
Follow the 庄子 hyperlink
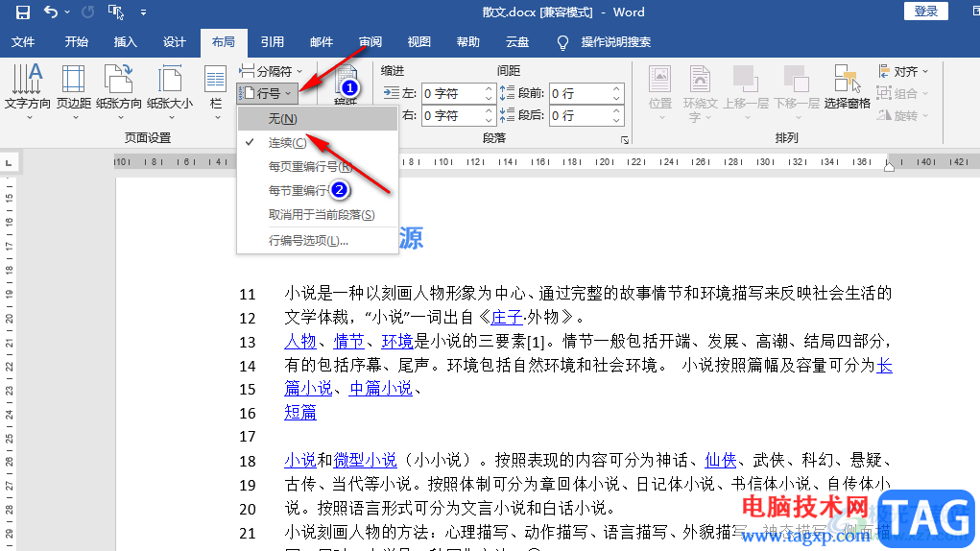[507, 317]
